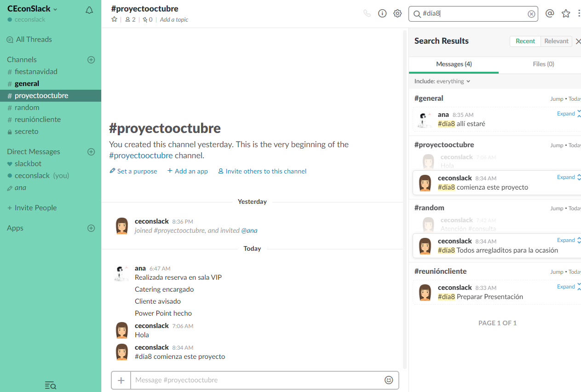This screenshot has width=581, height=392.
Task: Click Set a purpose link
Action: pyautogui.click(x=133, y=171)
